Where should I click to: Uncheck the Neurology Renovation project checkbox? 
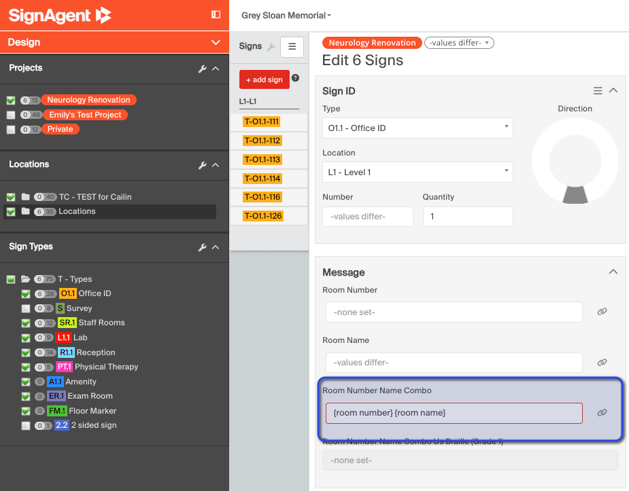11,100
